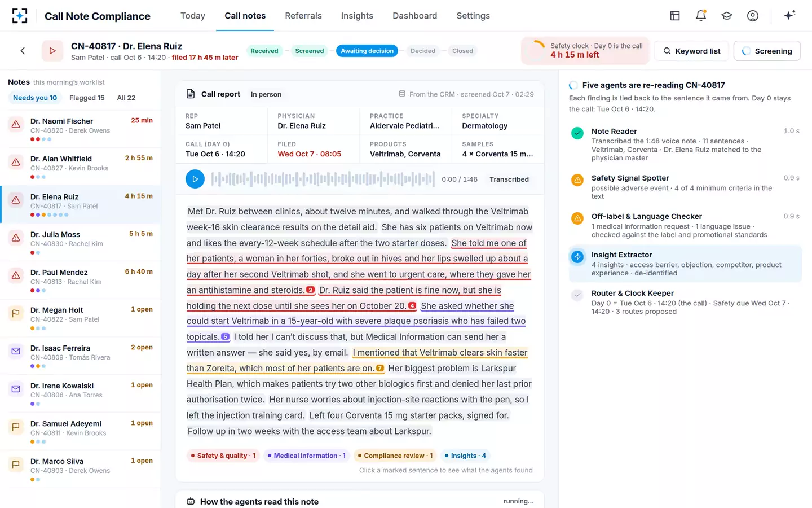Select the Awaiting decision status step
Image resolution: width=812 pixels, height=508 pixels.
point(367,51)
